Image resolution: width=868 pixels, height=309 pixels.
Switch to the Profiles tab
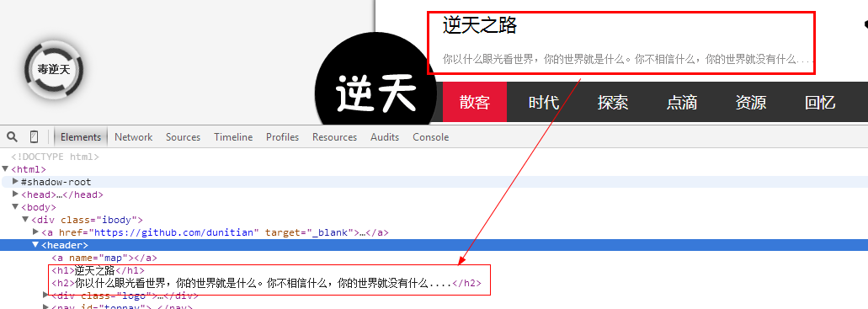(282, 136)
